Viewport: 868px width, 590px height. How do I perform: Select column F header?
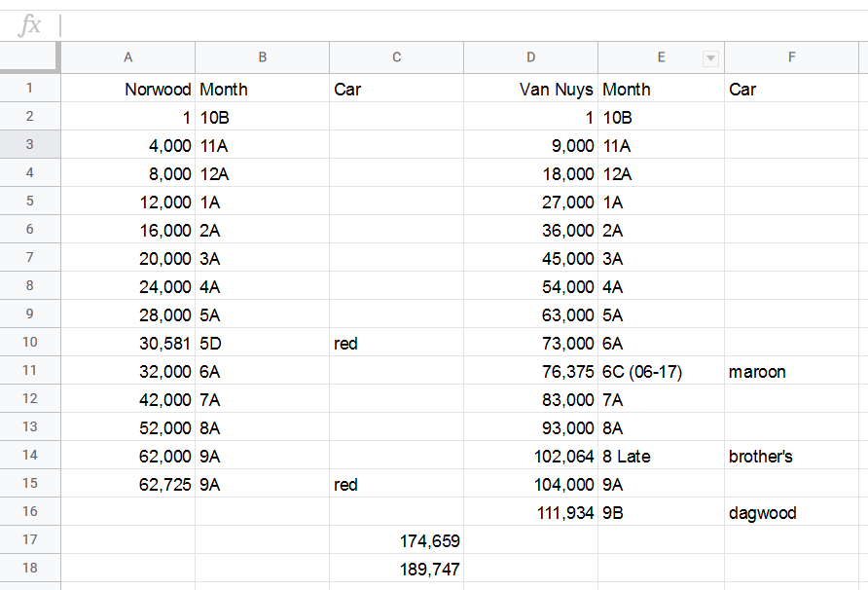click(791, 57)
